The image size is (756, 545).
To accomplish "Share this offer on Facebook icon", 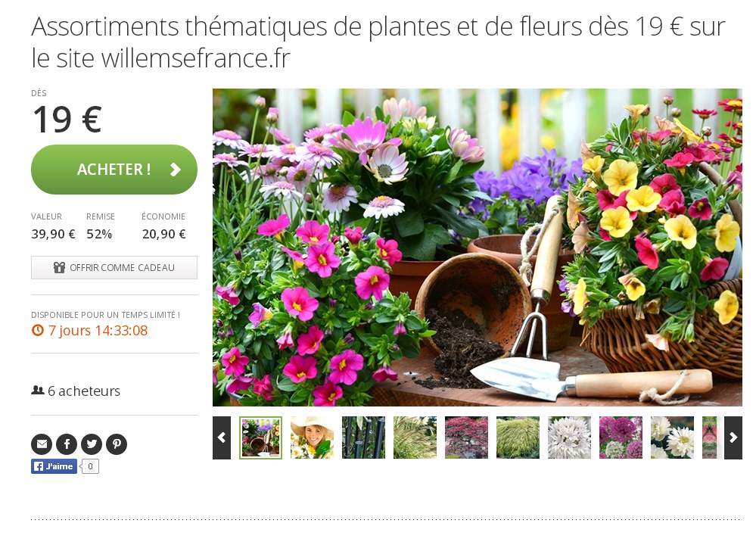I will 67,444.
